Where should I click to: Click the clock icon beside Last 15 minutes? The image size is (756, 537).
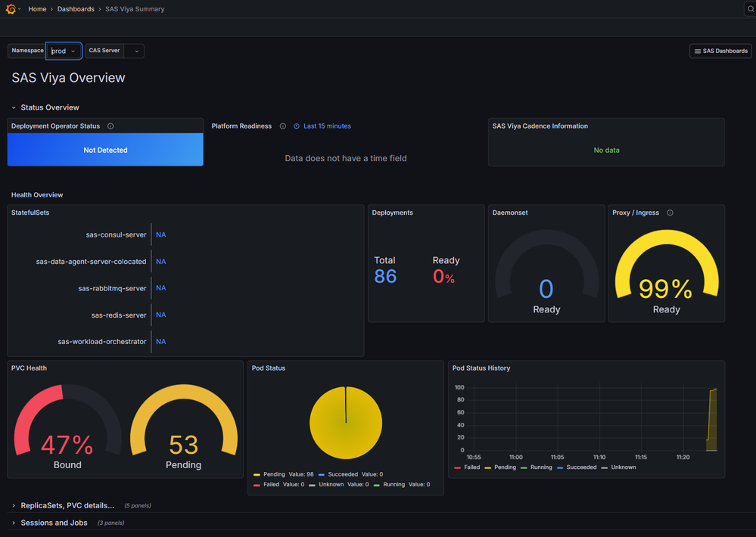(x=297, y=126)
